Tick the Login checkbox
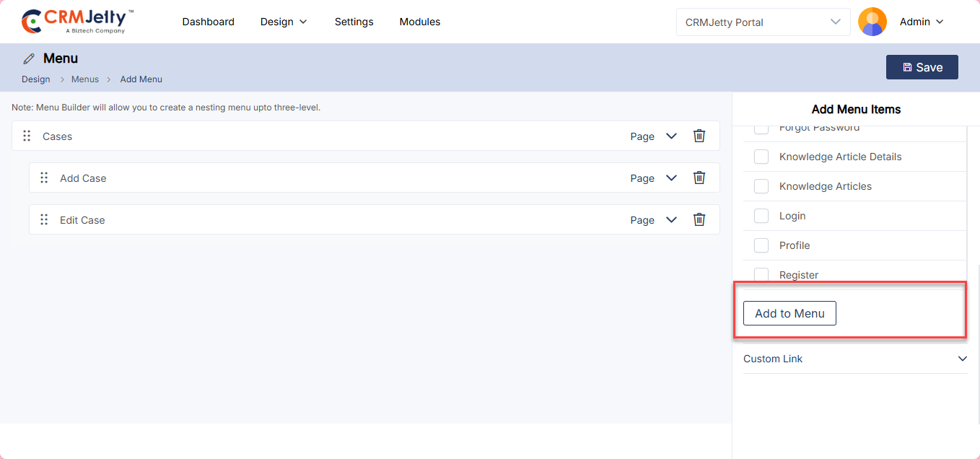 point(761,216)
